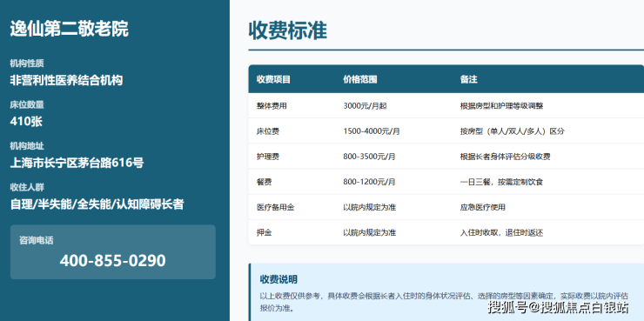Viewport: 644px width, 321px height.
Task: Select the 餐费 row label
Action: click(x=264, y=182)
